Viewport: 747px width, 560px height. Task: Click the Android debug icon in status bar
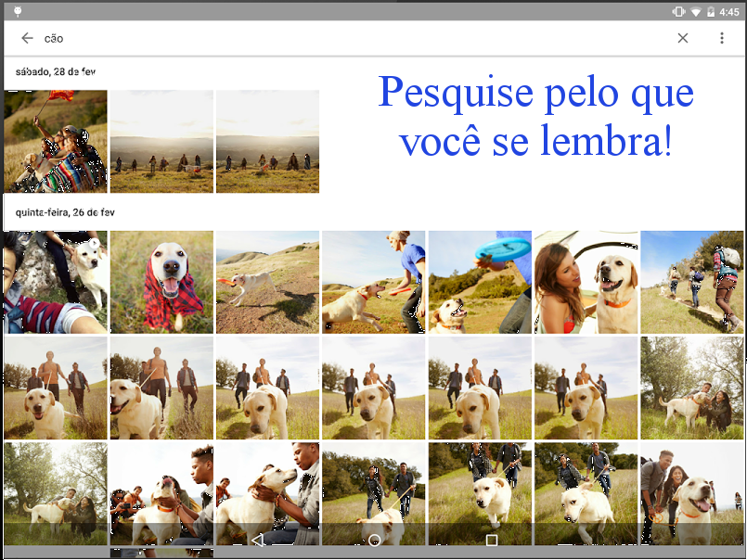pos(18,11)
